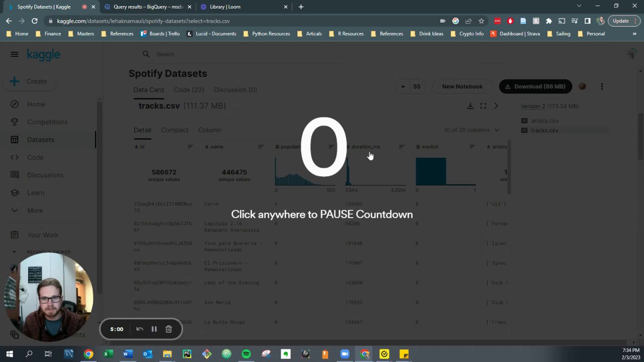Image resolution: width=644 pixels, height=362 pixels.
Task: Pause the Loom recording
Action: [154, 329]
